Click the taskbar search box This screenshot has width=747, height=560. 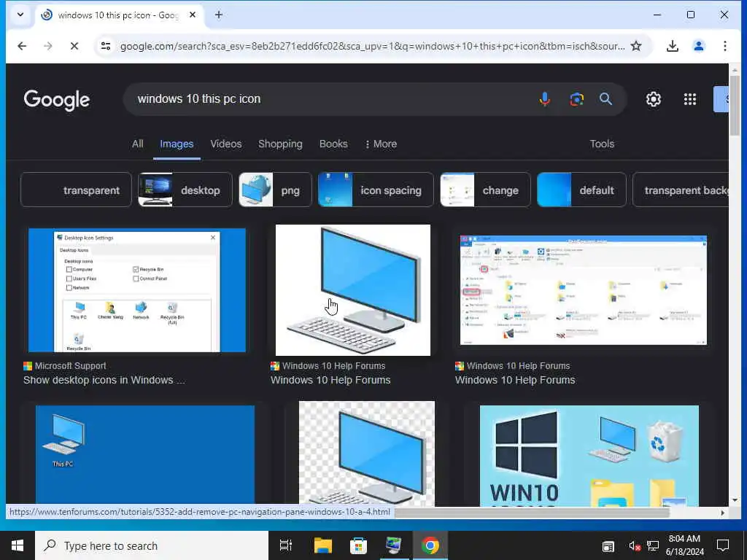pyautogui.click(x=152, y=545)
